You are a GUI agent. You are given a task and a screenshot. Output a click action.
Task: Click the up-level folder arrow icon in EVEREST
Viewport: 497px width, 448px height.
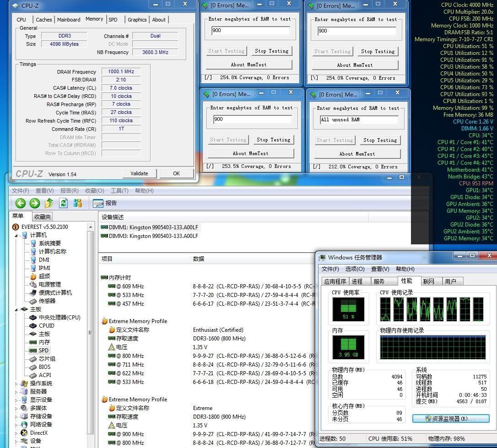pos(49,203)
